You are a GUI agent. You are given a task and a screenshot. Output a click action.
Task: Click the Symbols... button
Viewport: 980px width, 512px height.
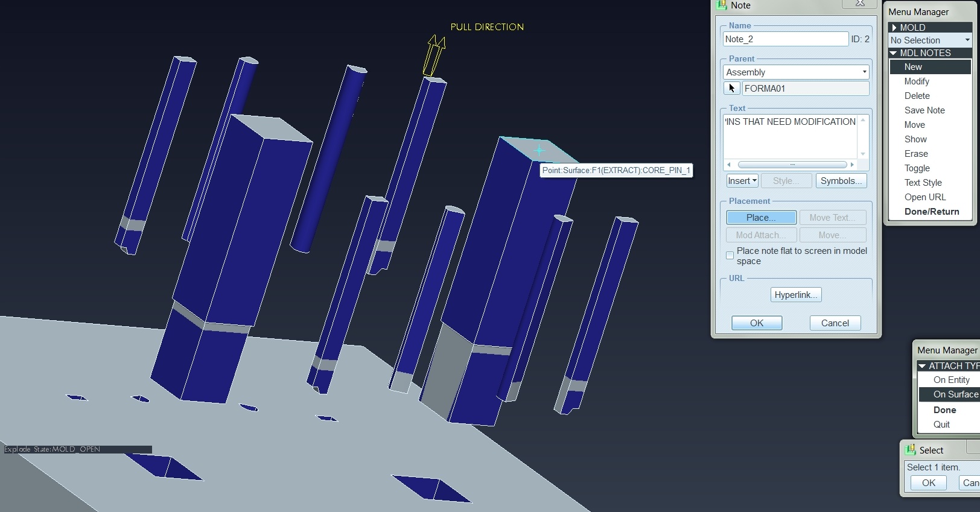pyautogui.click(x=841, y=181)
